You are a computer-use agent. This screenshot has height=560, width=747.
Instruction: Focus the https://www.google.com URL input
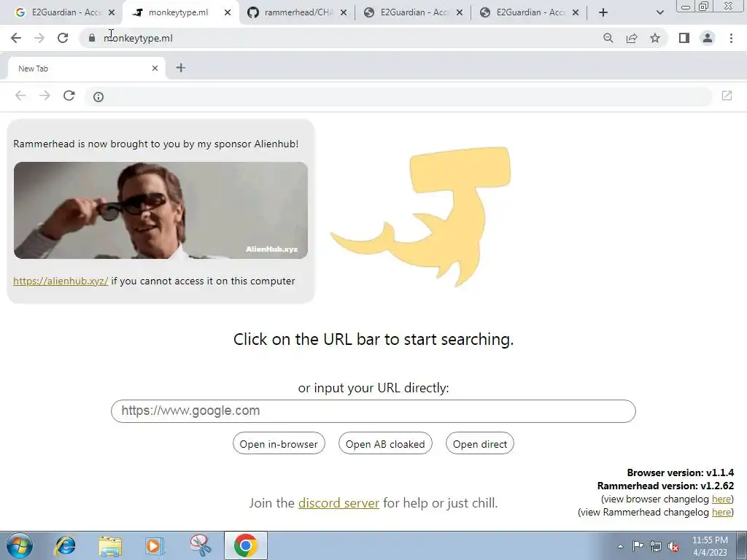[x=373, y=411]
